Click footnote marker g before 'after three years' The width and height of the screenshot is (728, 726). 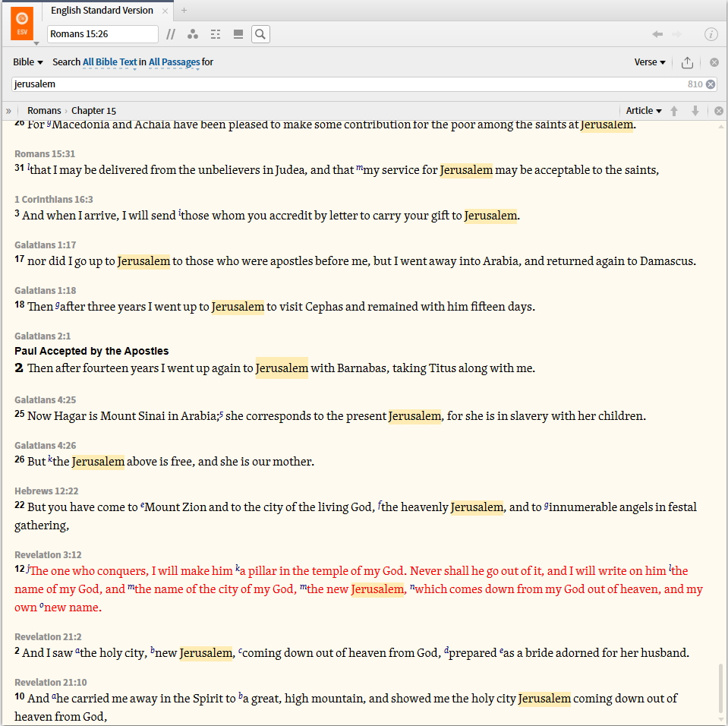58,305
